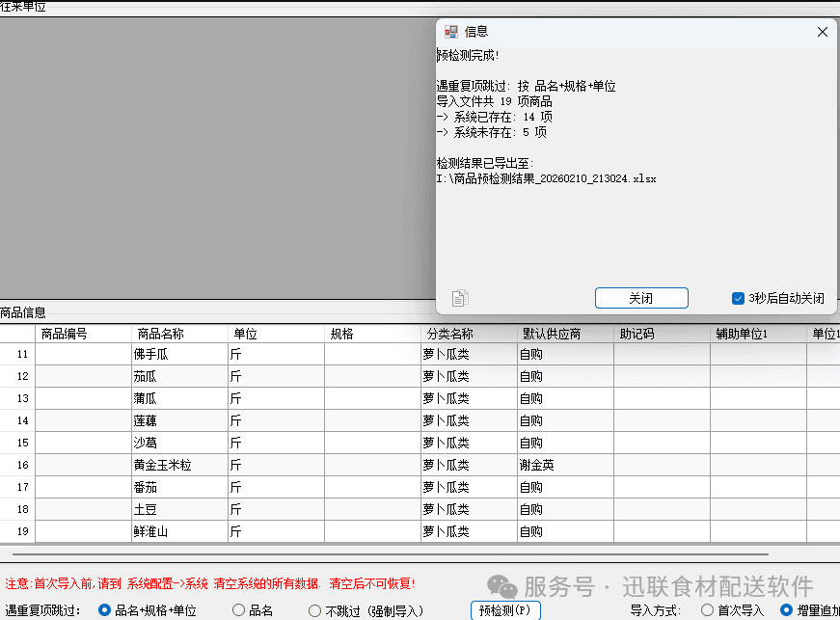Click the service account chat bubble icon
Viewport: 840px width, 620px height.
[503, 587]
